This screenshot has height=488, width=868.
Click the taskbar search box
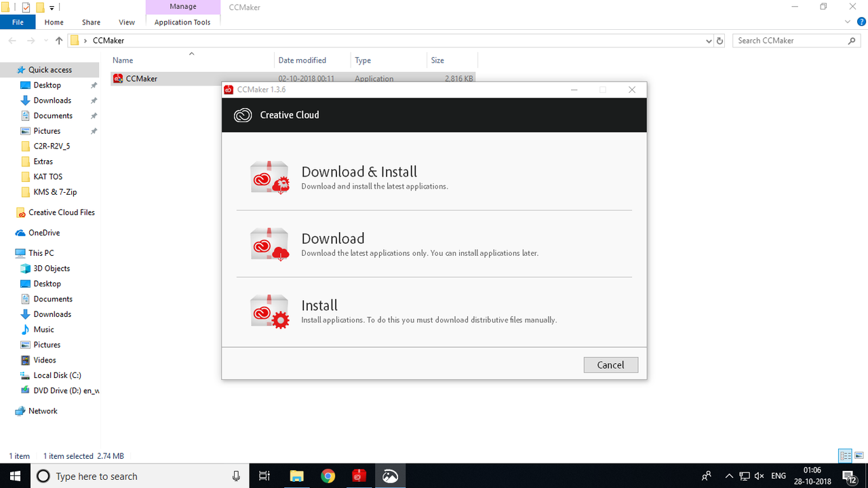click(x=140, y=476)
